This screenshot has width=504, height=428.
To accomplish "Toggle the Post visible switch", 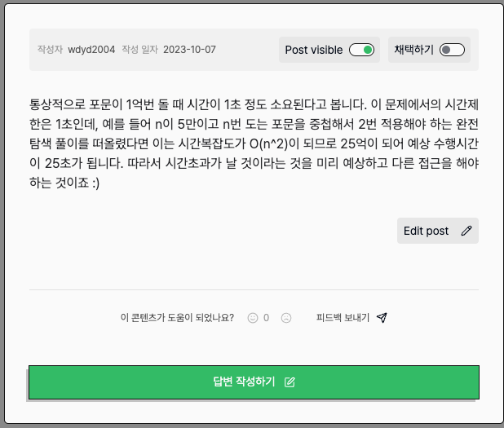I will (361, 50).
